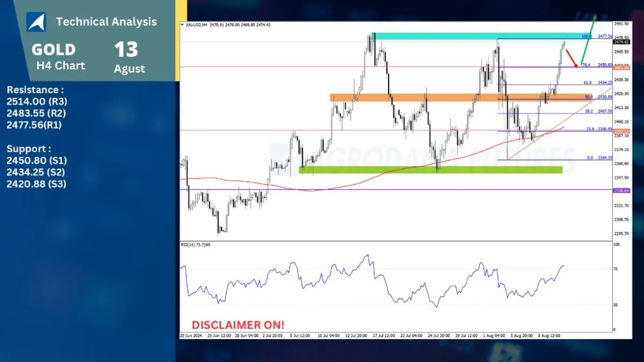Click the GOLD title text
644x362 pixels.
(54, 50)
